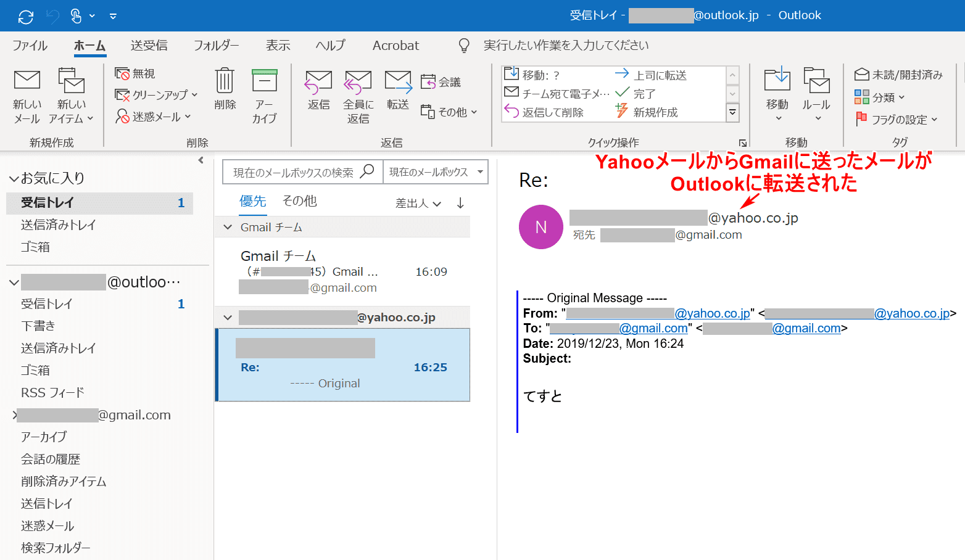Switch to the ホーム tab
The height and width of the screenshot is (560, 965).
(90, 46)
